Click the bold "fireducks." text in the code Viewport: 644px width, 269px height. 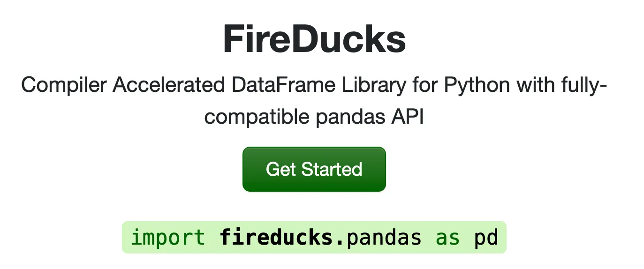(x=282, y=238)
